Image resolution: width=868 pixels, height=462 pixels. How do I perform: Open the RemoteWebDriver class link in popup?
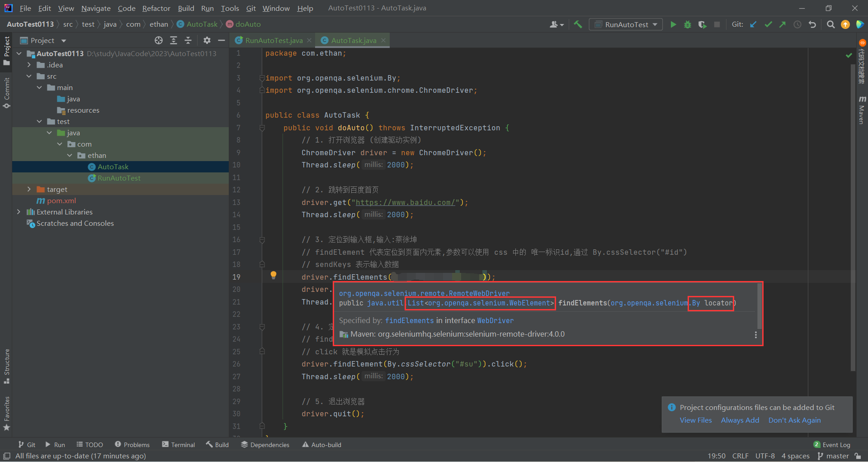pyautogui.click(x=424, y=293)
